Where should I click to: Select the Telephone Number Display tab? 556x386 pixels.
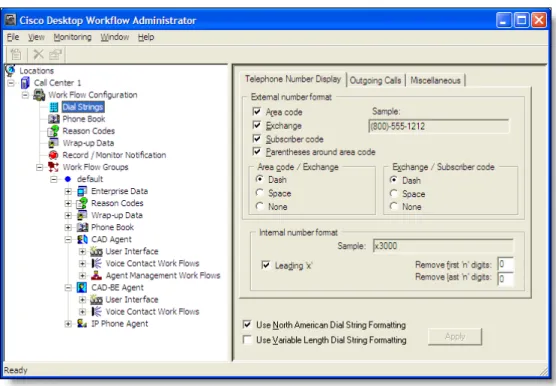[x=293, y=79]
